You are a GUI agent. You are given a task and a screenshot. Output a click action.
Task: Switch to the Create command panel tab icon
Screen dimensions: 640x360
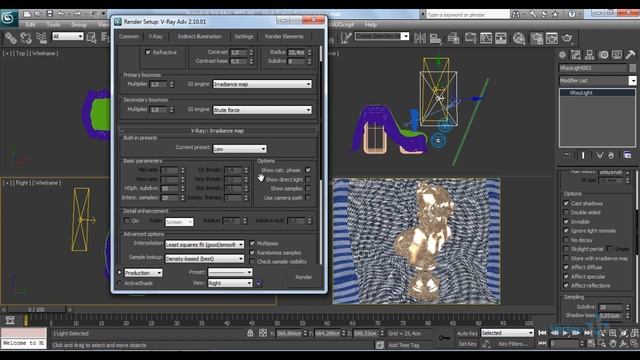click(x=562, y=55)
